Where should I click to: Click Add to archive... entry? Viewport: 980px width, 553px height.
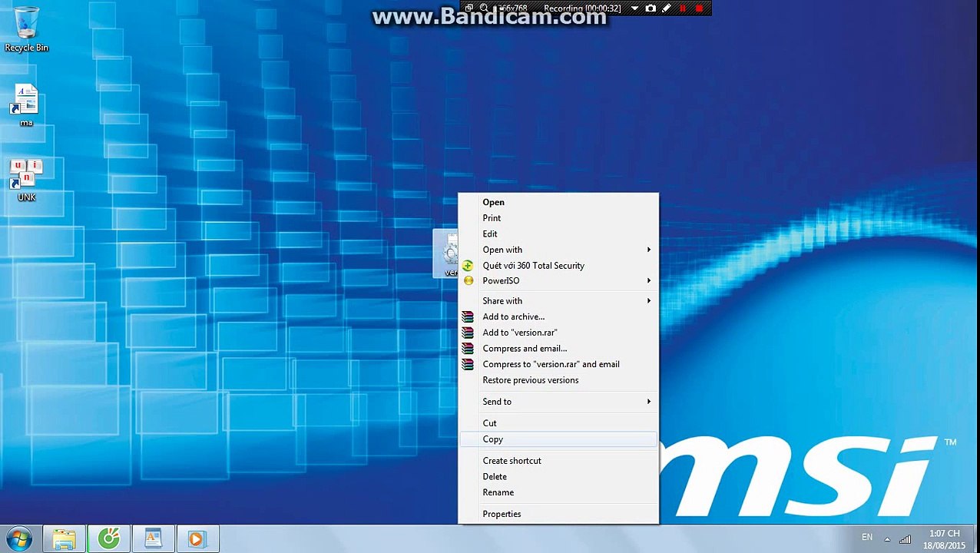click(558, 317)
